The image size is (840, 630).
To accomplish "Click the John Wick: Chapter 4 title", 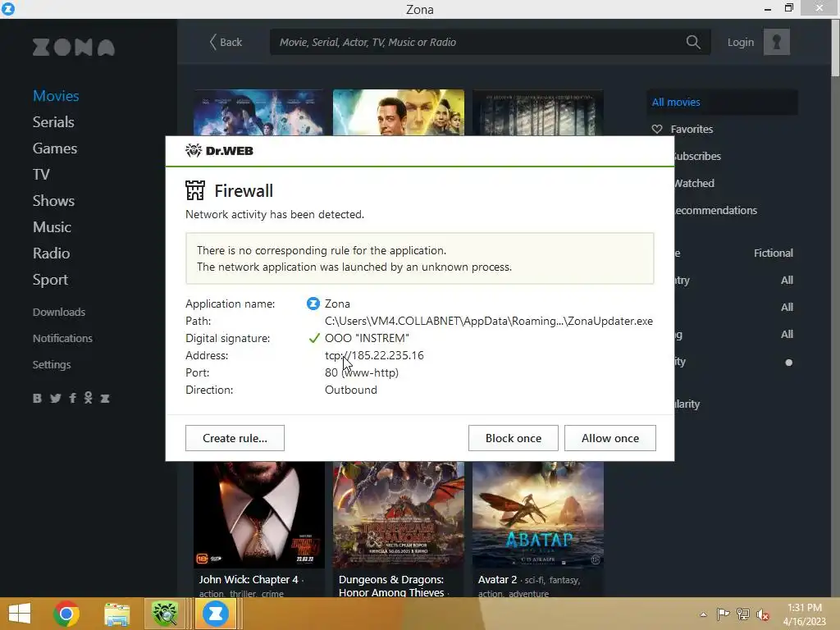I will tap(249, 580).
